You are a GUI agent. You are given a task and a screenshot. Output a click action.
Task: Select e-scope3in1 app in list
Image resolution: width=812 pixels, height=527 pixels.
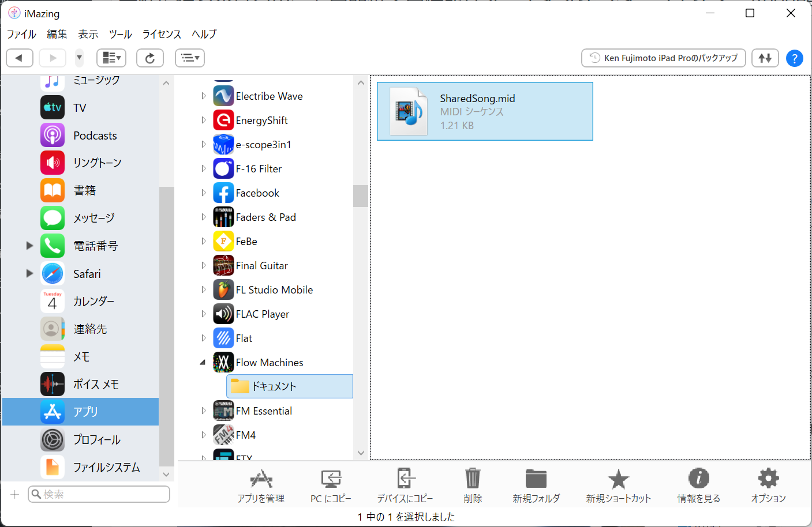(252, 145)
